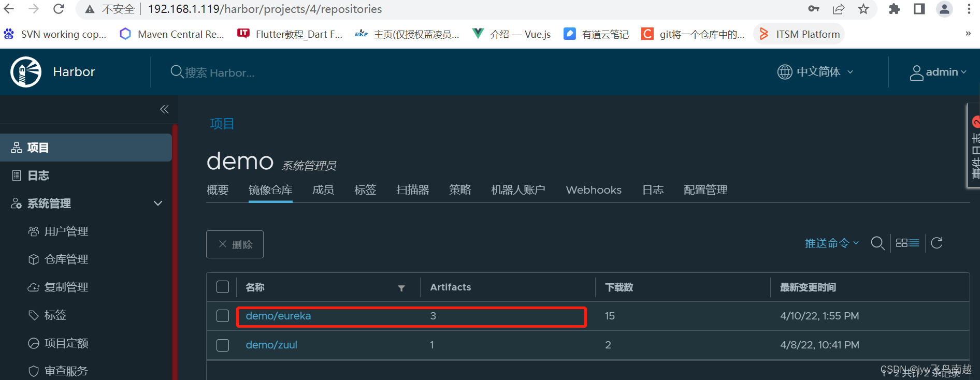The image size is (980, 380).
Task: Click the repository filter search icon
Action: pyautogui.click(x=877, y=243)
